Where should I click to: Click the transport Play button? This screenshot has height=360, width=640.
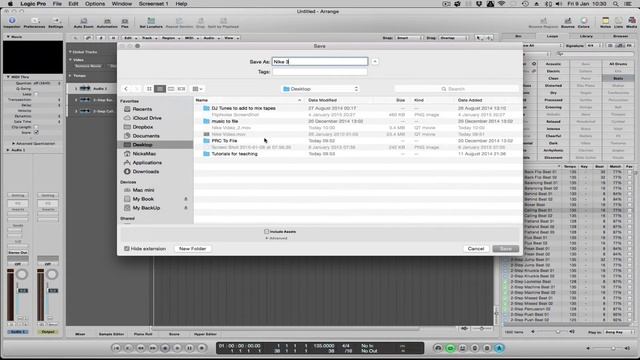click(x=177, y=348)
